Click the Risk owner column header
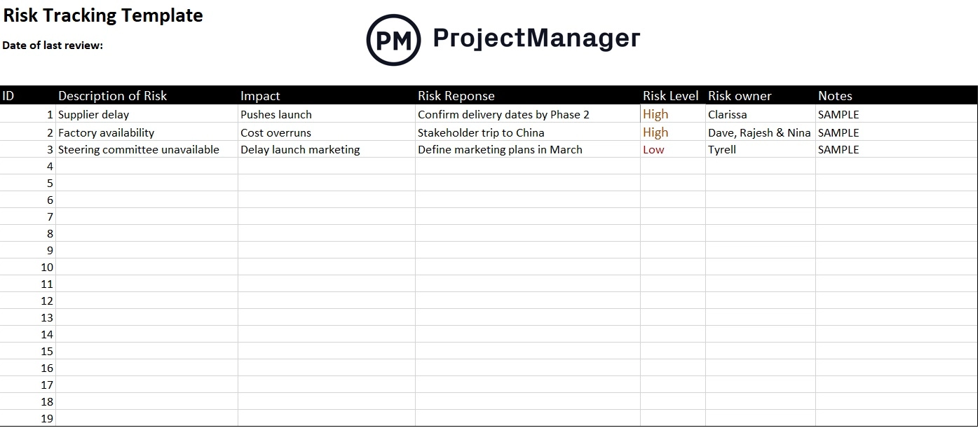Viewport: 980px width, 428px height. tap(740, 96)
